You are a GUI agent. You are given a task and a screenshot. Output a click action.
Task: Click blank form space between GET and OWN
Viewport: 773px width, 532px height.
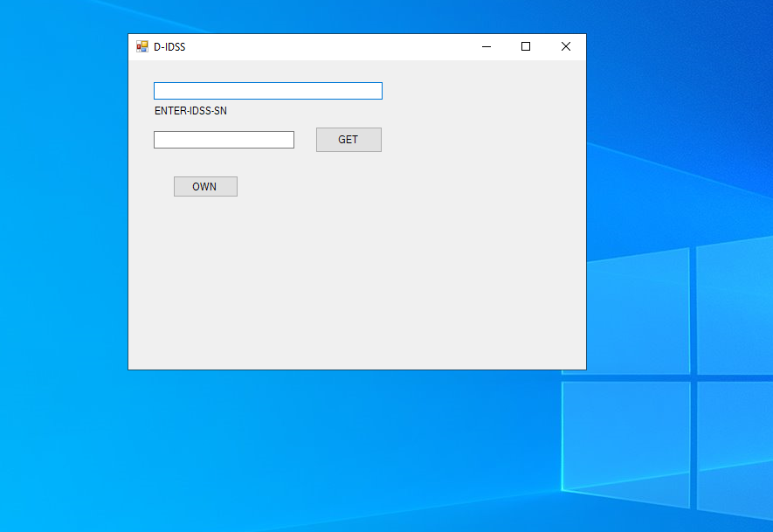tap(288, 170)
